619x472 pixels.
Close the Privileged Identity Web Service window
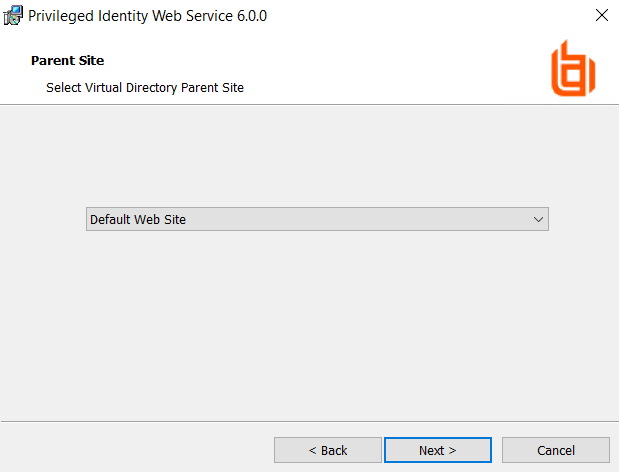(602, 15)
